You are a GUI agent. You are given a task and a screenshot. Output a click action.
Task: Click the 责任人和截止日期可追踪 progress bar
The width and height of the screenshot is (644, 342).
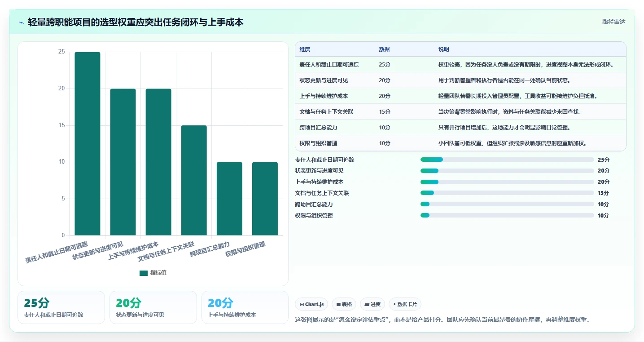click(x=507, y=160)
